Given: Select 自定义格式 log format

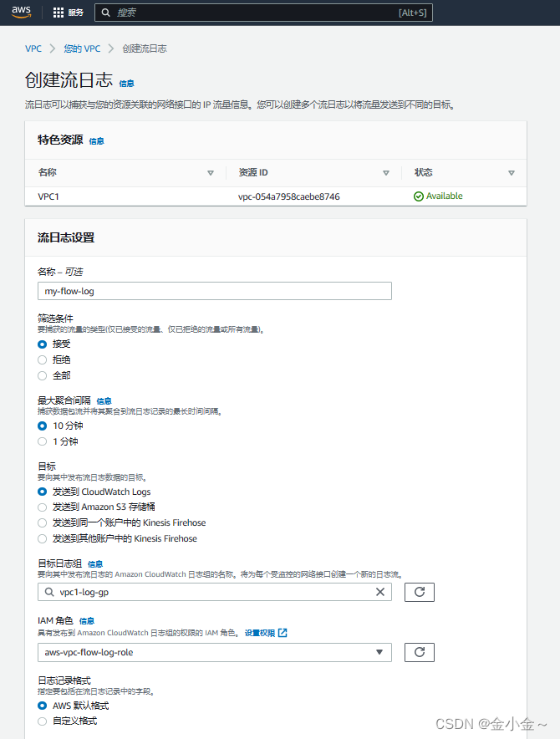Looking at the screenshot, I should coord(43,721).
